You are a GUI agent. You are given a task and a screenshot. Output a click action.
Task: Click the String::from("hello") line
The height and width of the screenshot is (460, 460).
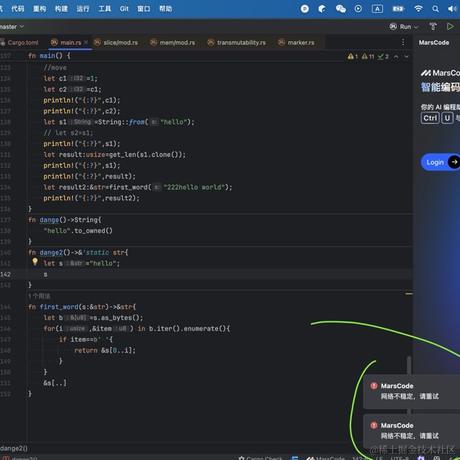click(x=119, y=122)
